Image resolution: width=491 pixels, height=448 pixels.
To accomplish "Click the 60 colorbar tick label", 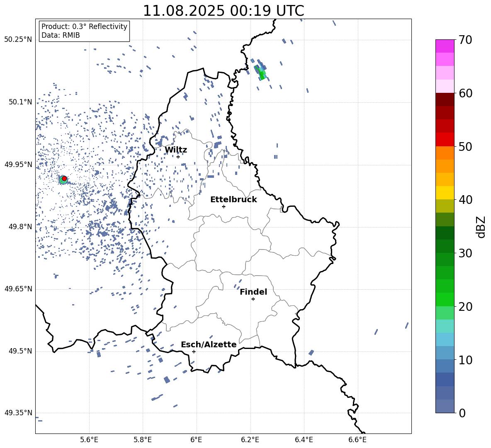I will 465,93.
